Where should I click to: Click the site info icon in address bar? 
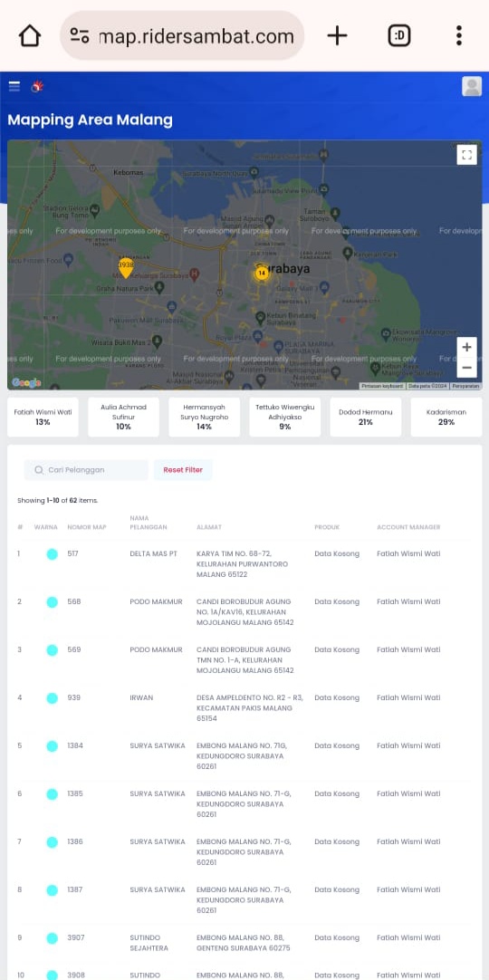click(80, 35)
